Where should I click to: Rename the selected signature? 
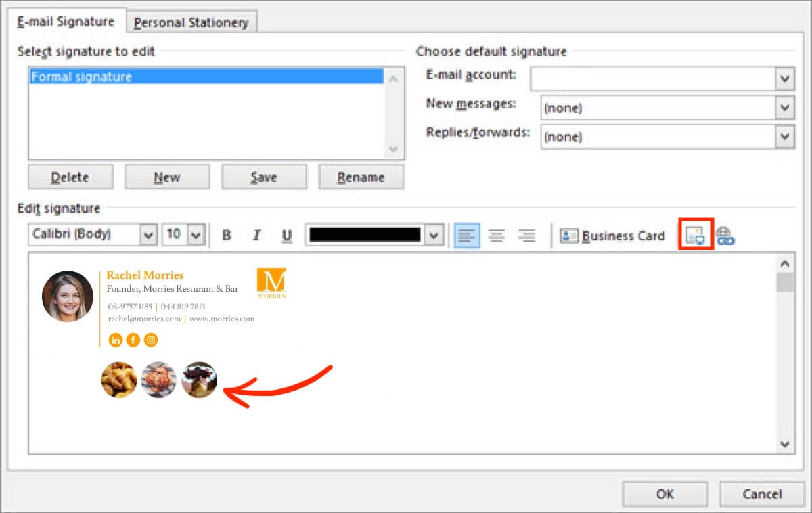361,177
